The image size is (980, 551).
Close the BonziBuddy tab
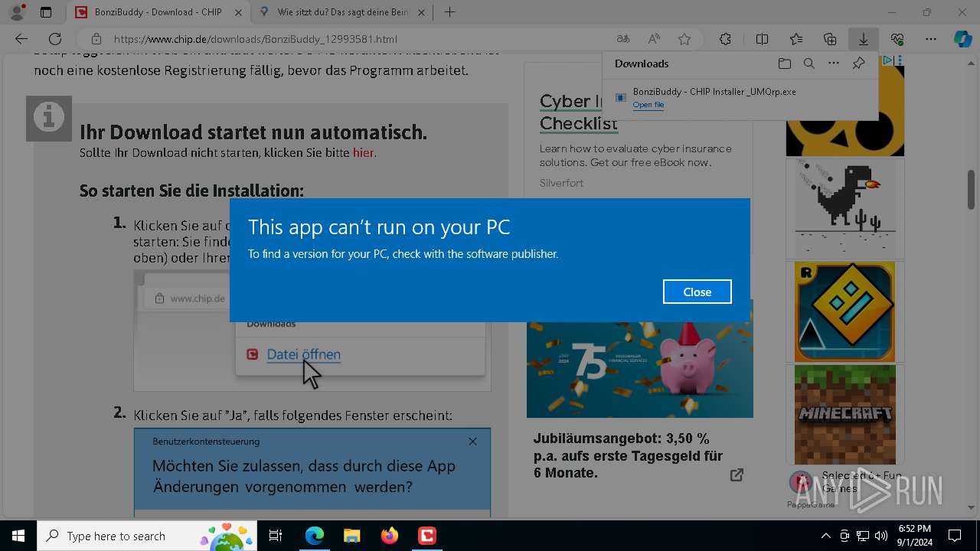pos(238,12)
